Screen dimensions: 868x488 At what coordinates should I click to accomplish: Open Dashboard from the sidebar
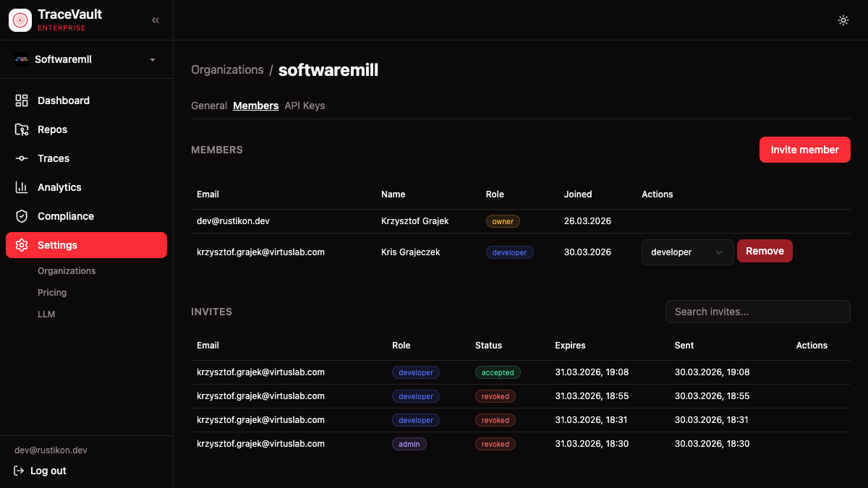coord(64,100)
